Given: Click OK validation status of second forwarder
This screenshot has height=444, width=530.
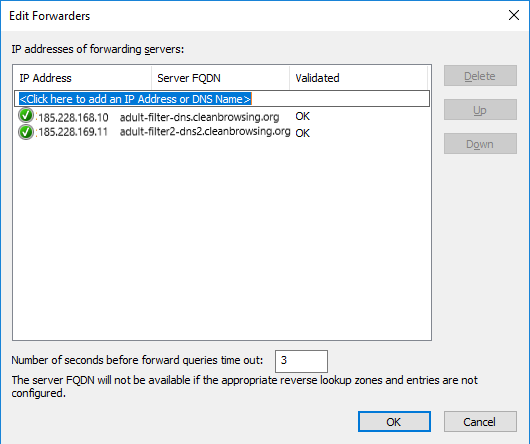Looking at the screenshot, I should [303, 133].
